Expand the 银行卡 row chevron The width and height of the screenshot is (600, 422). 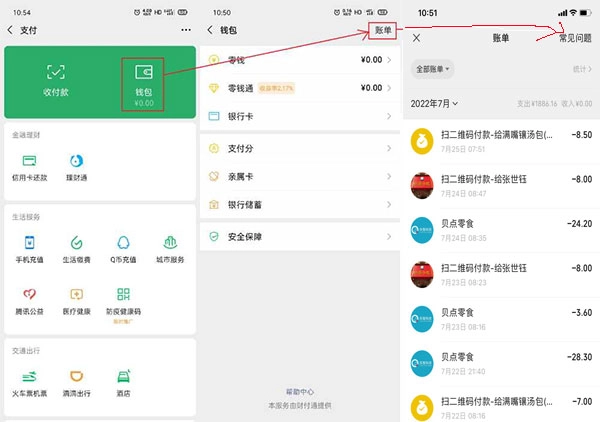tap(389, 117)
